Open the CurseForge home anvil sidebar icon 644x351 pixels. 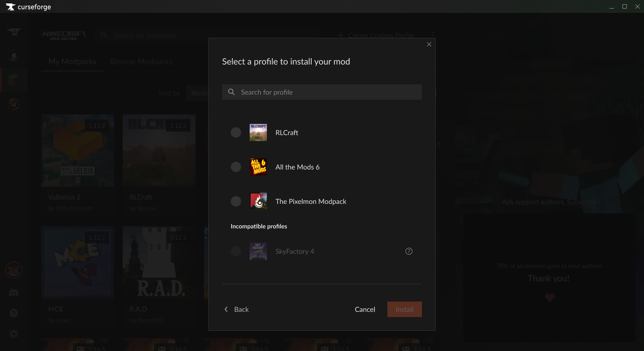(14, 31)
